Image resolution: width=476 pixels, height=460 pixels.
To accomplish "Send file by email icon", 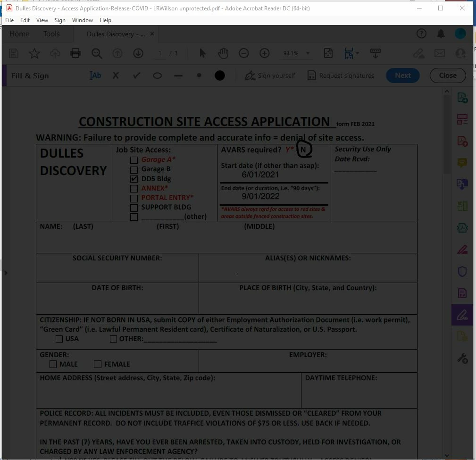I will (439, 53).
